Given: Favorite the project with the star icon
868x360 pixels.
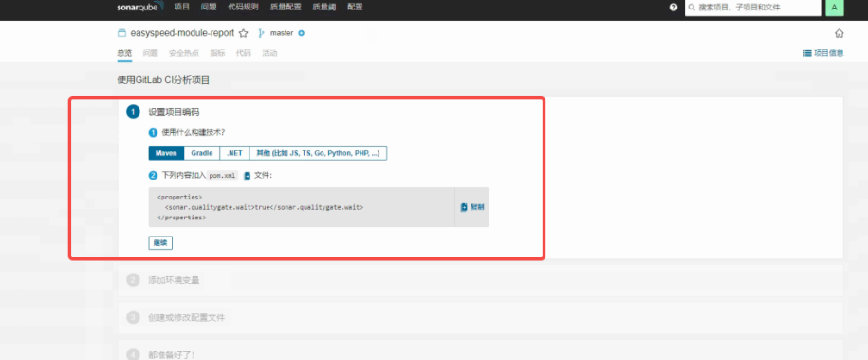Looking at the screenshot, I should (x=243, y=33).
